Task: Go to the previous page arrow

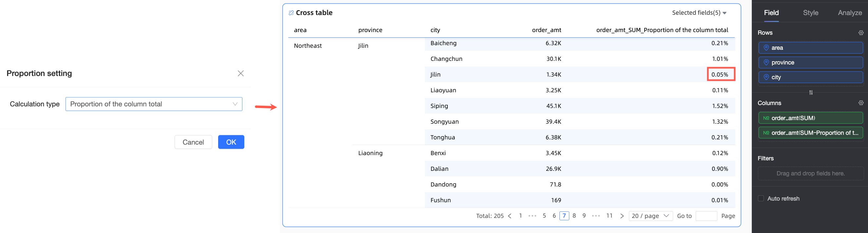Action: [x=509, y=216]
